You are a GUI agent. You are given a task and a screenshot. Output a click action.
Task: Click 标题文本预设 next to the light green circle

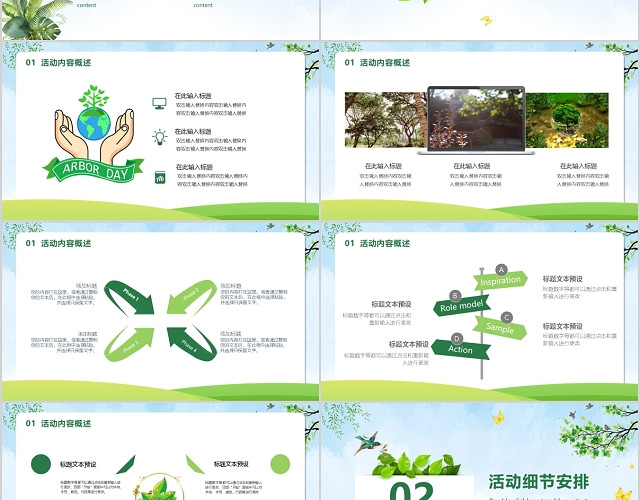point(231,464)
